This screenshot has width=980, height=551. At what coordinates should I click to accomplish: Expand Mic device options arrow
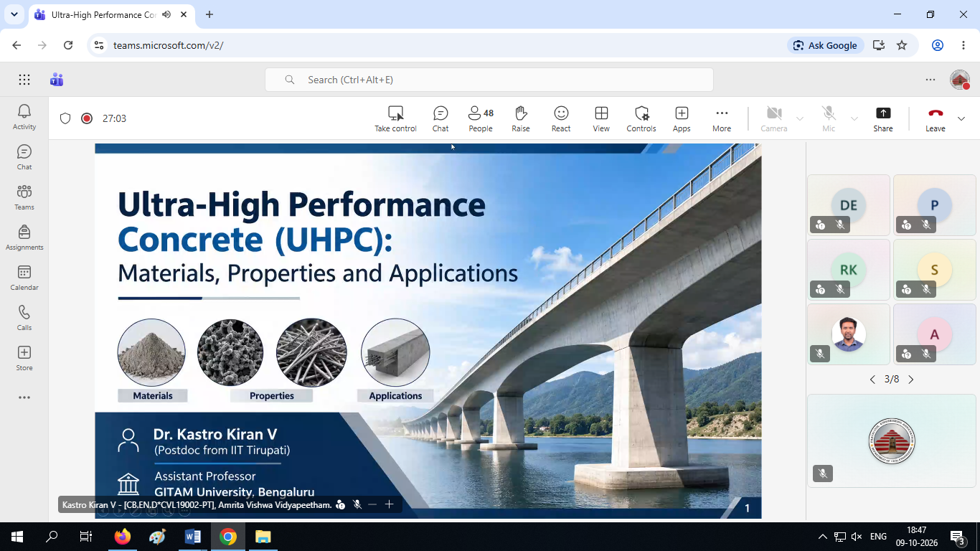pos(854,118)
